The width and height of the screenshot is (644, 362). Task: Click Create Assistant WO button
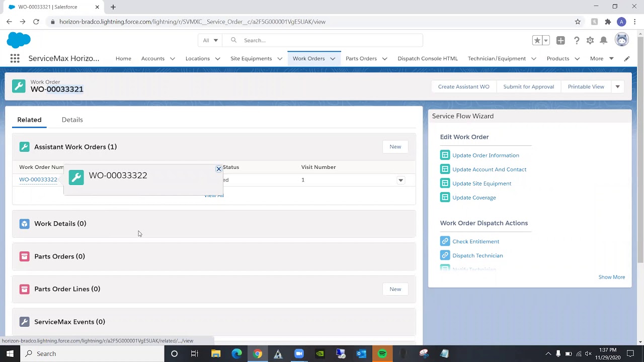[x=463, y=86]
